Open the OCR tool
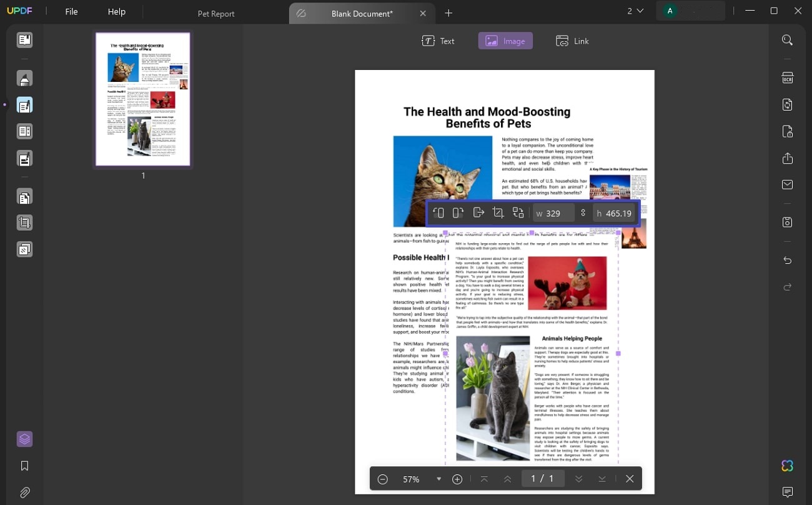The image size is (812, 505). click(x=787, y=77)
